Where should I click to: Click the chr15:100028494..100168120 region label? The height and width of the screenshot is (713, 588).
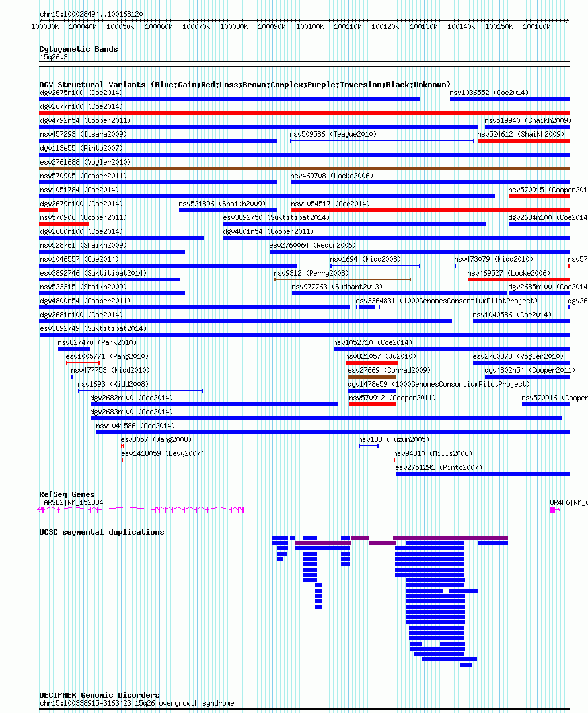[91, 14]
